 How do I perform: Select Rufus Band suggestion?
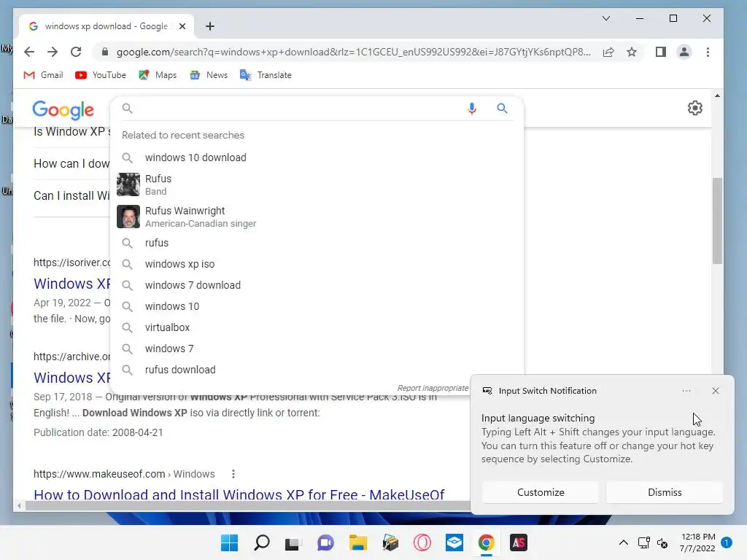[x=317, y=184]
